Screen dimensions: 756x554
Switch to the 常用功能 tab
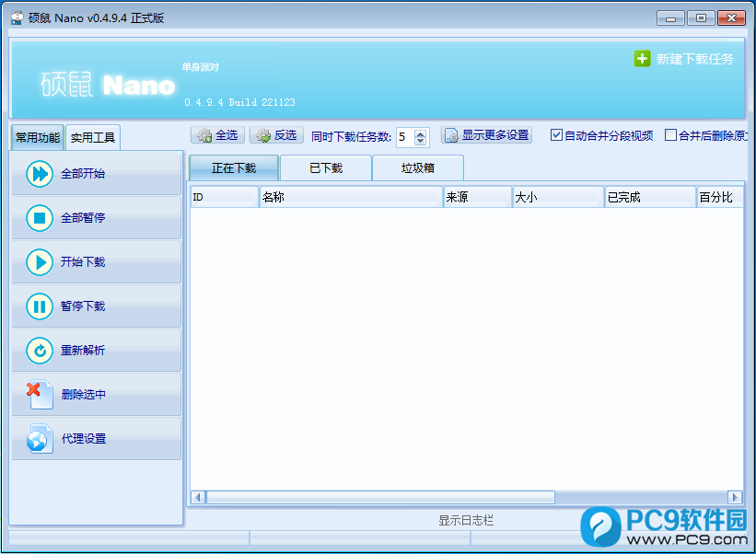point(38,138)
